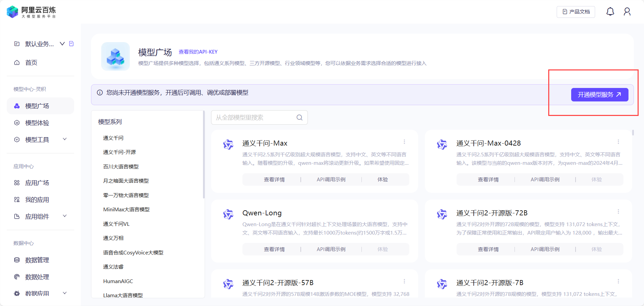This screenshot has width=644, height=306.
Task: Filter by 通义千问-开源 model series
Action: tap(119, 152)
